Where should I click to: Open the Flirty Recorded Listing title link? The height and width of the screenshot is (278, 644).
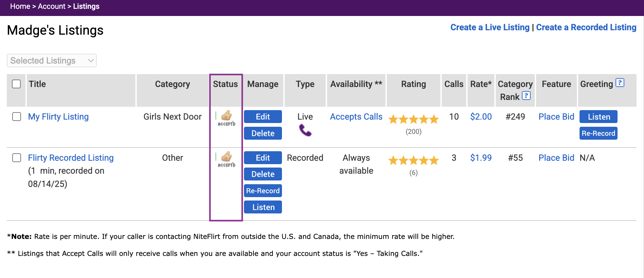(71, 158)
